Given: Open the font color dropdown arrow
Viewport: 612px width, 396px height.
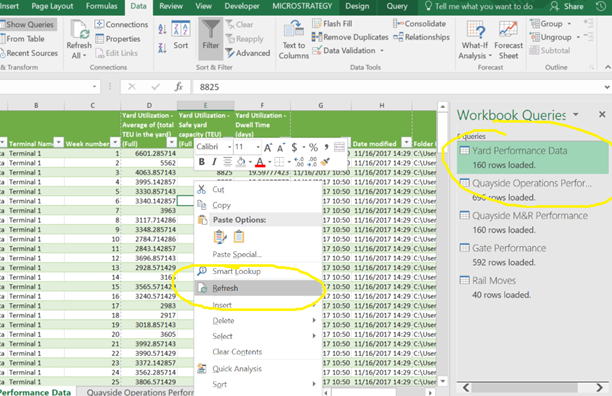Looking at the screenshot, I should [x=269, y=162].
